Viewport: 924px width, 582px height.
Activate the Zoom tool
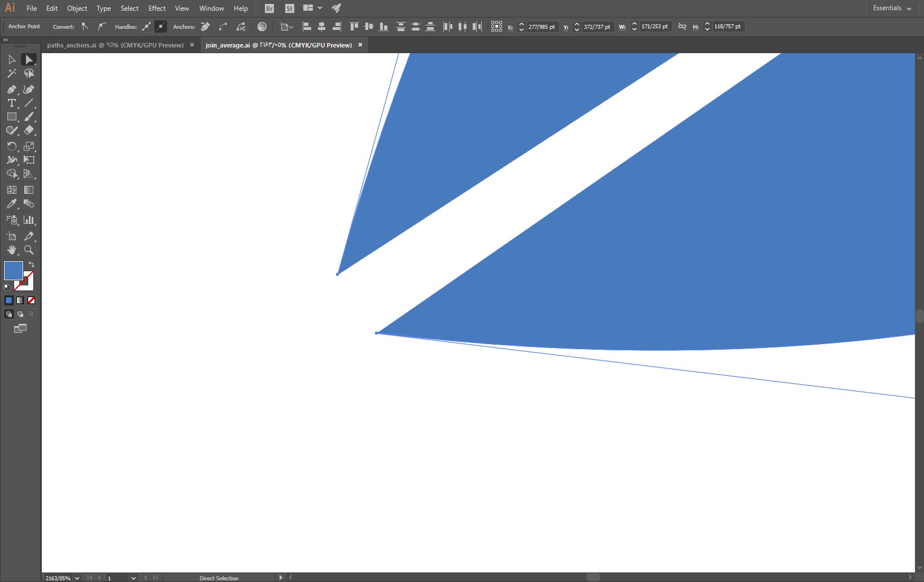click(x=29, y=250)
